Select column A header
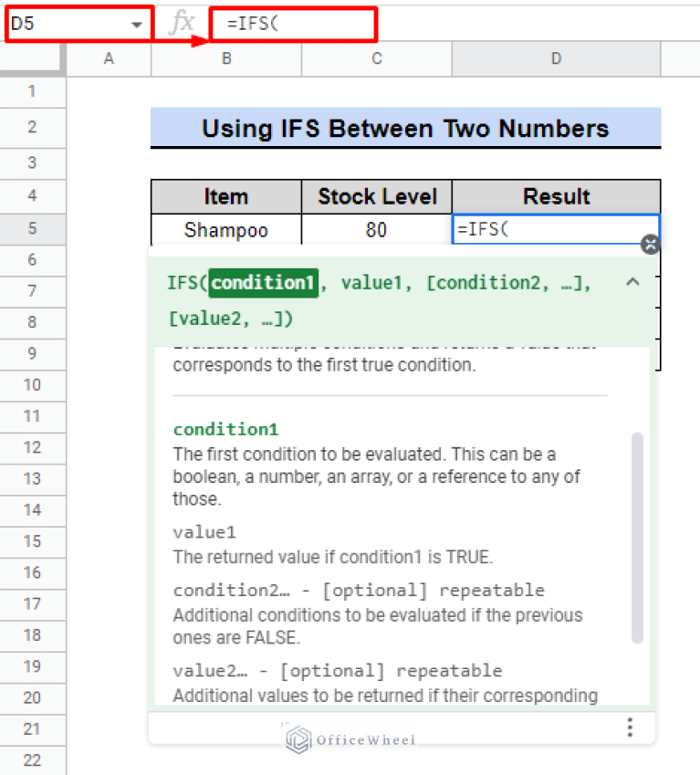The width and height of the screenshot is (700, 775). [110, 58]
